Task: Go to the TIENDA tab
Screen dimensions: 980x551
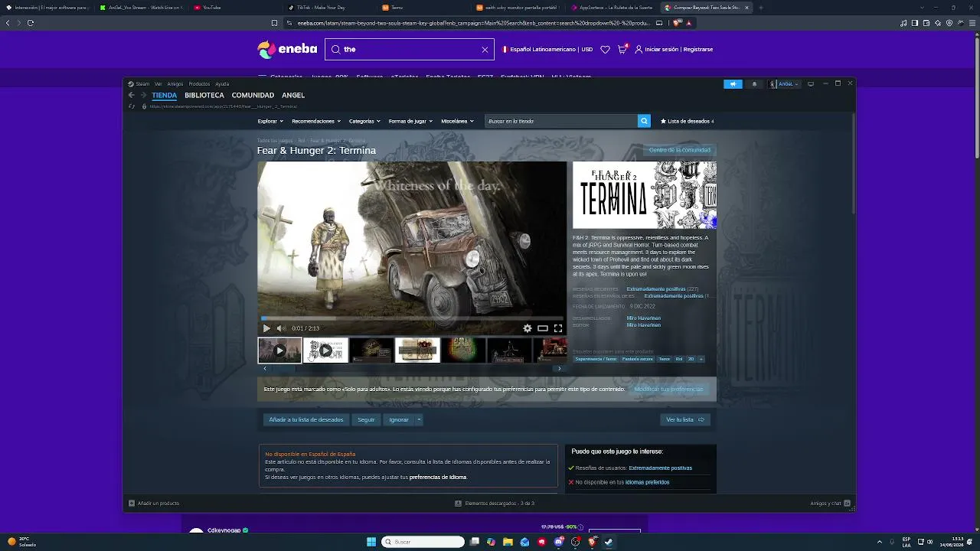Action: click(x=165, y=96)
